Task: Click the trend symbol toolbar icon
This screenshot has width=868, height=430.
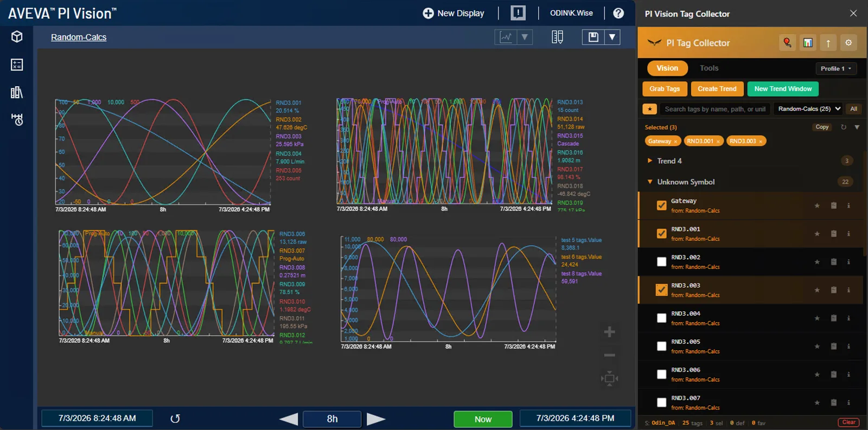Action: point(506,37)
